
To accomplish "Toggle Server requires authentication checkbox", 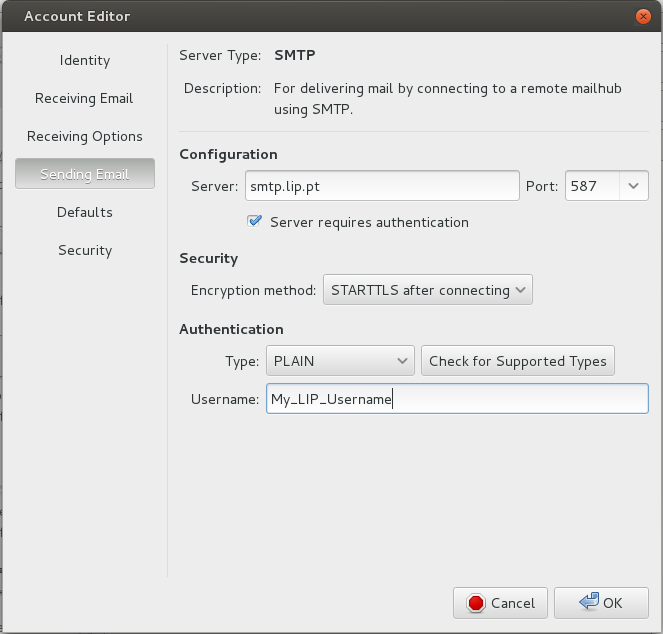I will [254, 222].
